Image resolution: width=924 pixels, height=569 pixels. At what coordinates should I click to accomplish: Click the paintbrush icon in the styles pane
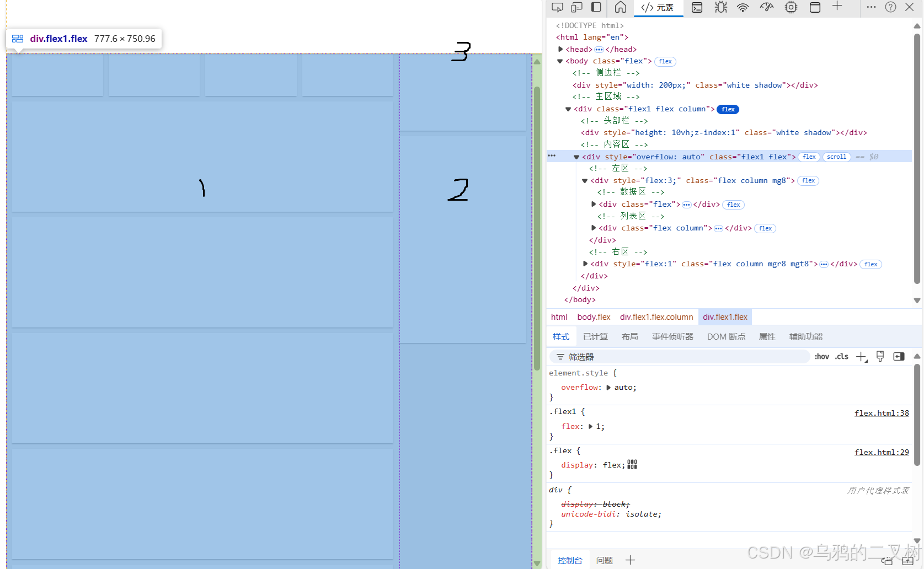coord(880,356)
